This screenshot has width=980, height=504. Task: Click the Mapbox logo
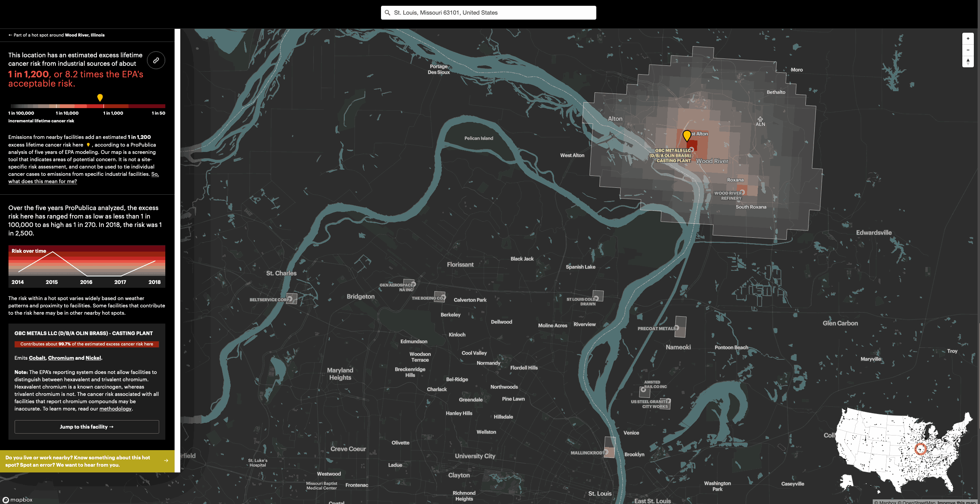click(x=18, y=499)
